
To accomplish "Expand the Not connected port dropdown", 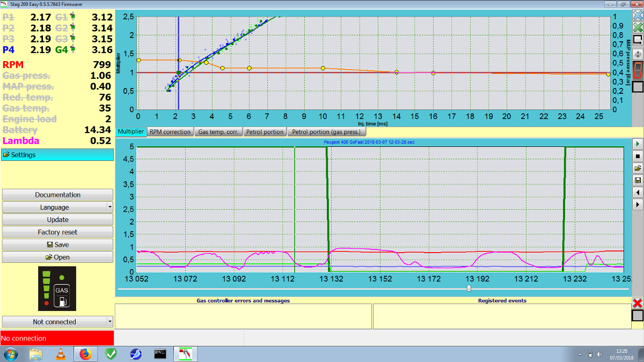I will pos(109,322).
